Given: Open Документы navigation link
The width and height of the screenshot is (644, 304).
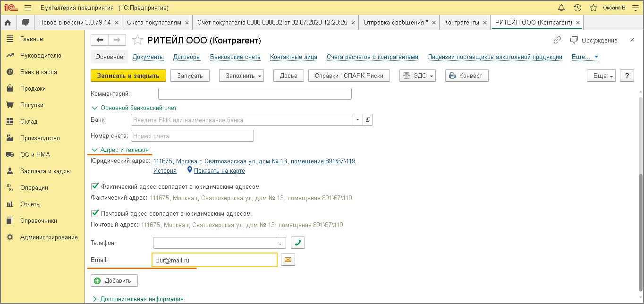Looking at the screenshot, I should (148, 57).
